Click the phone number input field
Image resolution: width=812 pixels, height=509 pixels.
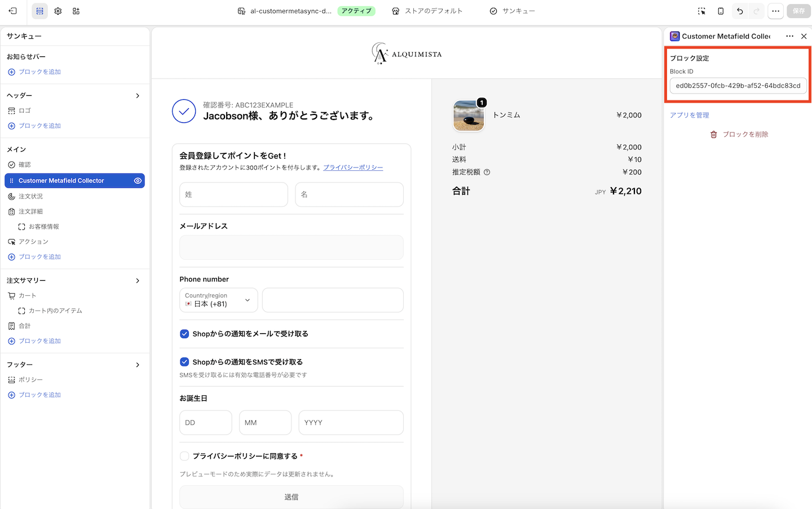pyautogui.click(x=333, y=300)
